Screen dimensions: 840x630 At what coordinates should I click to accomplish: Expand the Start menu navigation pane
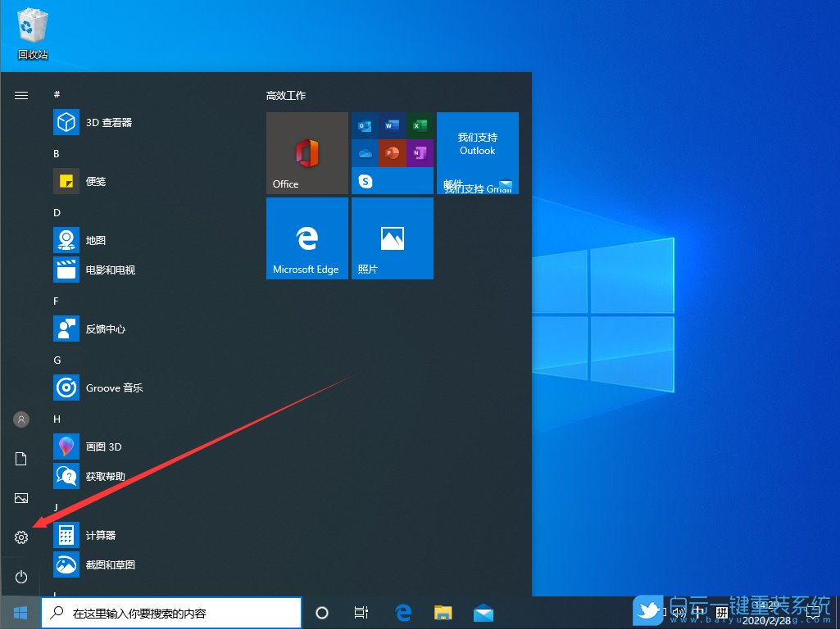20,94
